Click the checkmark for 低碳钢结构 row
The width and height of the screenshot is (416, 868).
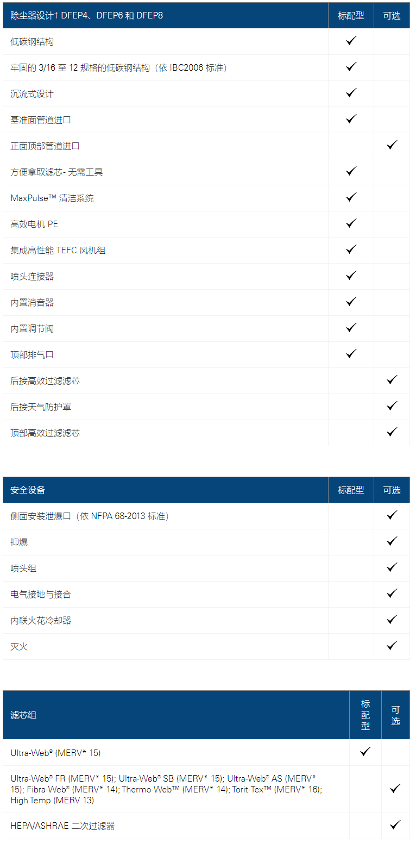(x=351, y=41)
